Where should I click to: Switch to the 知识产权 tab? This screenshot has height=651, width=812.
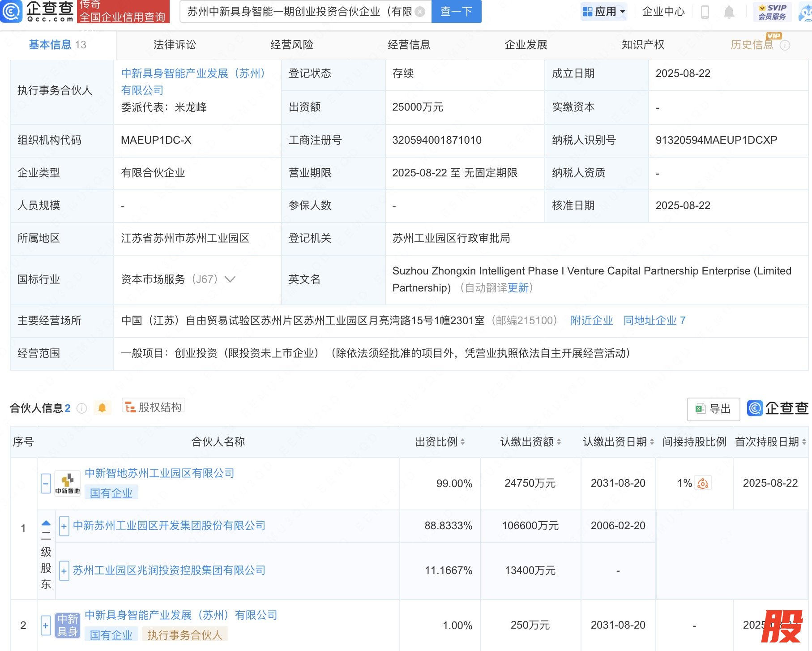tap(643, 45)
